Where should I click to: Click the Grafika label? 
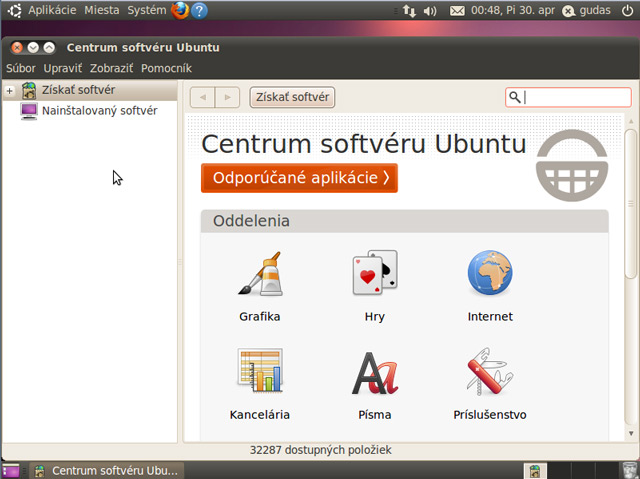[260, 317]
